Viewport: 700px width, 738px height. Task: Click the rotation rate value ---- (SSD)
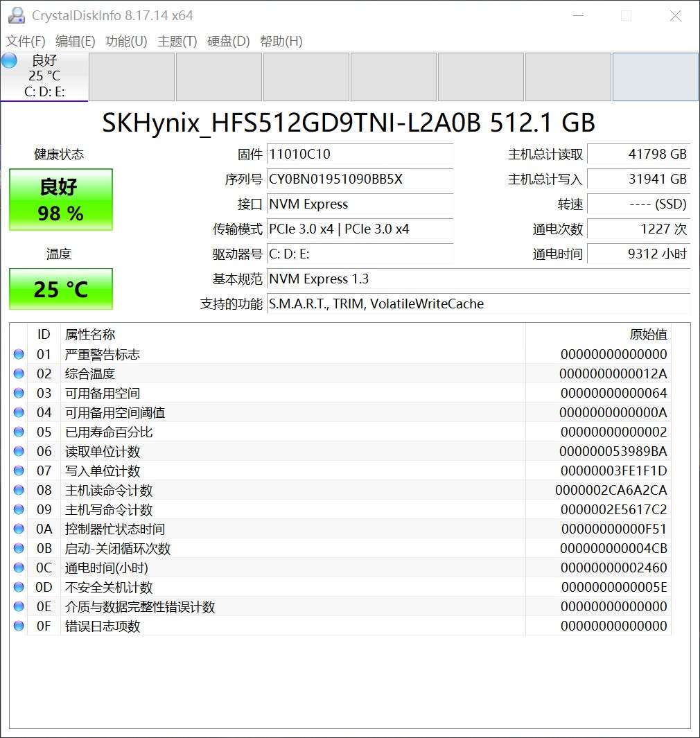click(x=639, y=204)
